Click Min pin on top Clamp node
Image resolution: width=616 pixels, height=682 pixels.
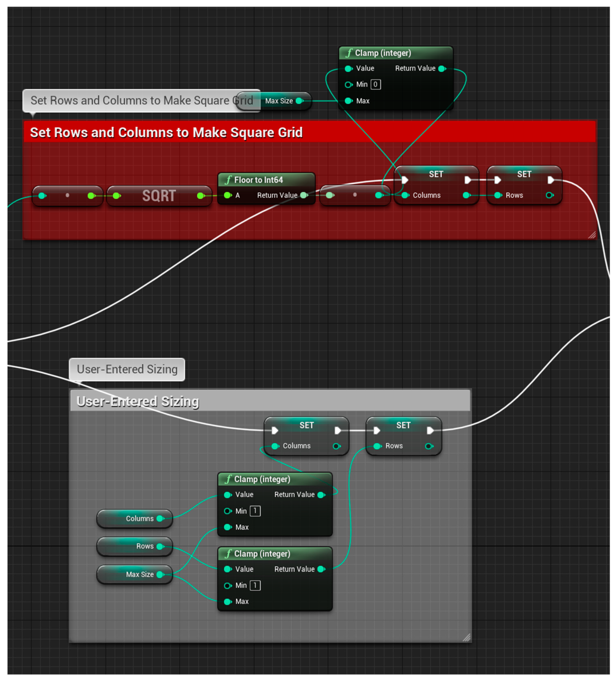coord(348,85)
